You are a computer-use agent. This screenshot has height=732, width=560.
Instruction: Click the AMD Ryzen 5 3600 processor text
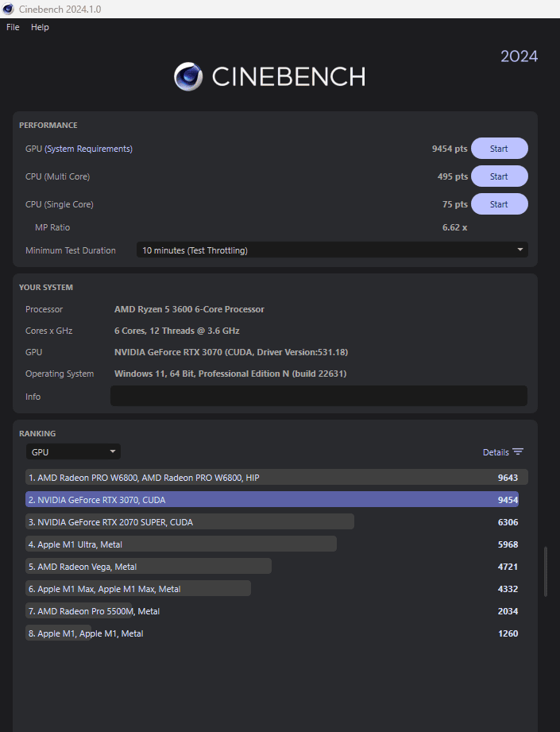click(x=189, y=309)
